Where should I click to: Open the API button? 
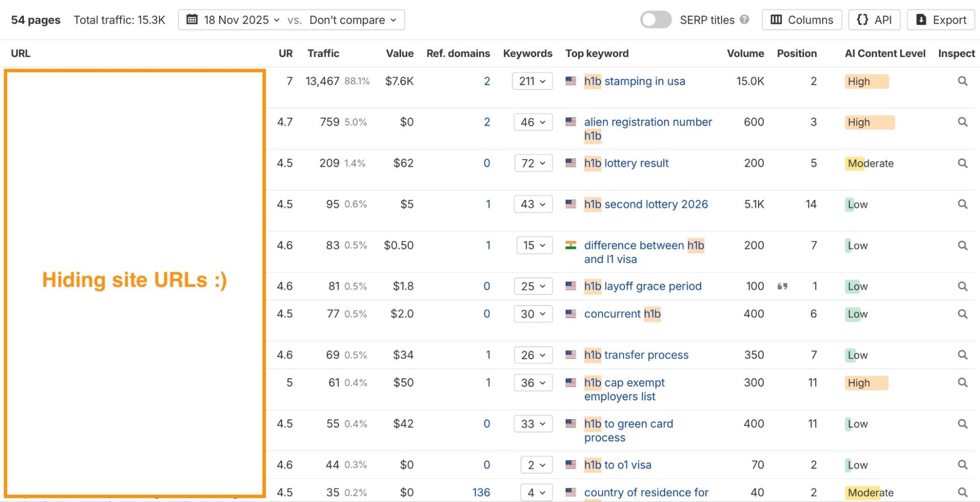[874, 20]
